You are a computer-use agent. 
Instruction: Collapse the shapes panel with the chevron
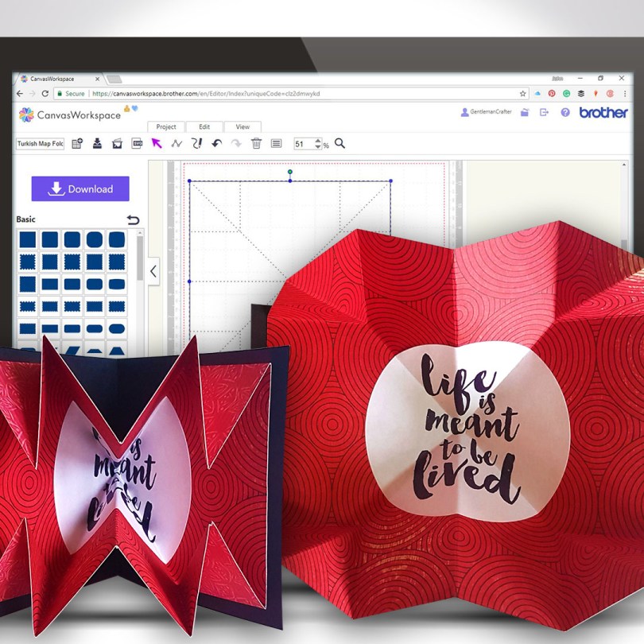pos(153,271)
